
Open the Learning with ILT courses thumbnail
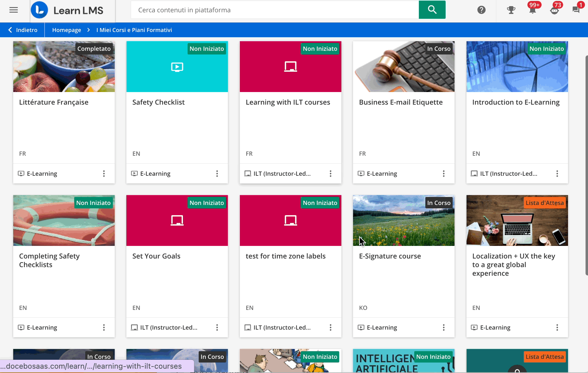[290, 67]
